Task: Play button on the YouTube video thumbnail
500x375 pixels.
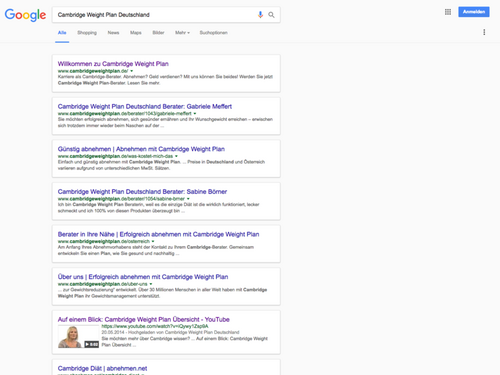Action: point(91,344)
